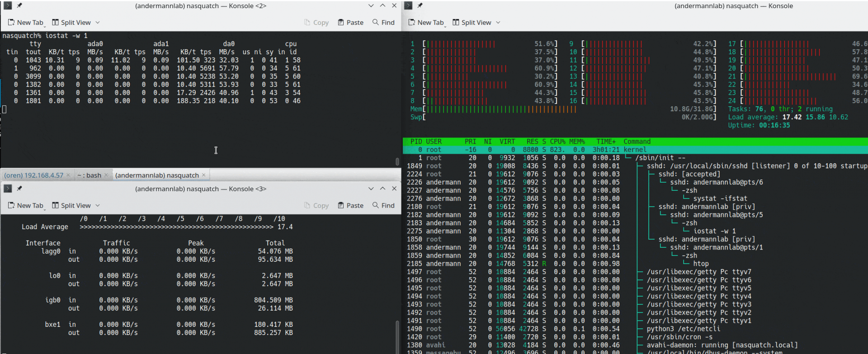The height and width of the screenshot is (354, 868).
Task: Click the terminal icon in the right Konsole title bar
Action: click(408, 5)
